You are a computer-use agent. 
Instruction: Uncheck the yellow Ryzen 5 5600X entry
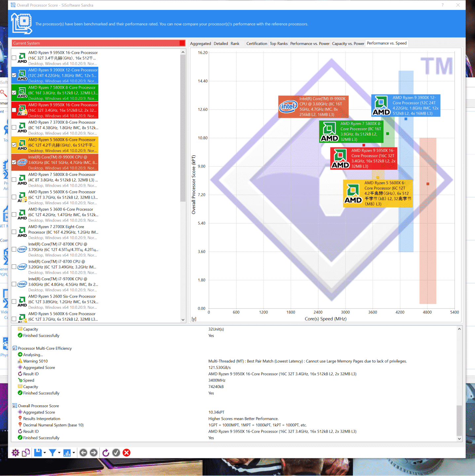click(14, 145)
